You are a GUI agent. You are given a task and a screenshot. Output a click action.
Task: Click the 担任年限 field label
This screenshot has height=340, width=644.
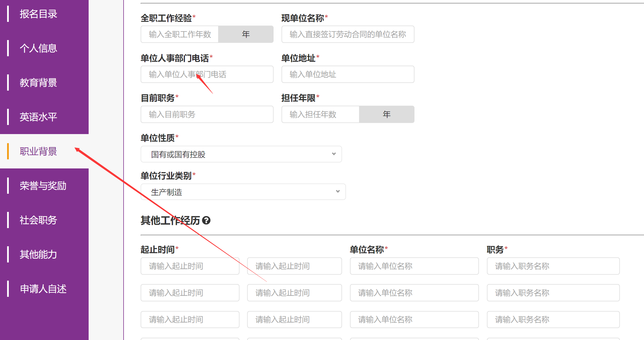(299, 98)
